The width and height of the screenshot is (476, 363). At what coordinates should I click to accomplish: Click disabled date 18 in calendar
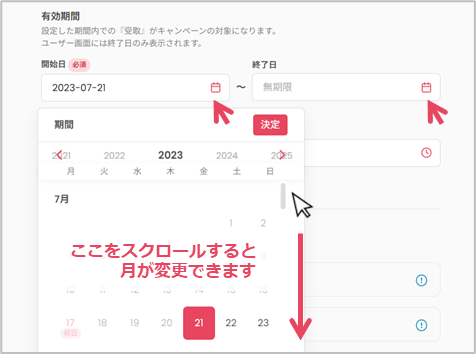point(102,323)
